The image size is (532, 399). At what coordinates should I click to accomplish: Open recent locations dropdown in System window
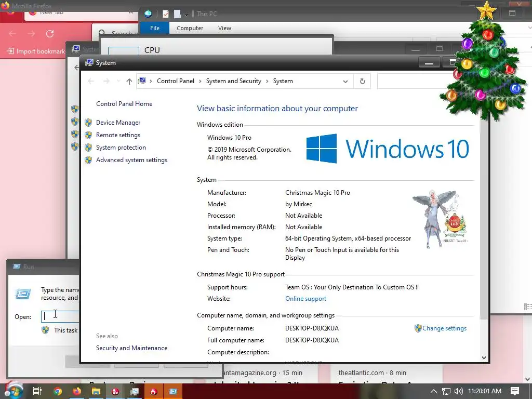(x=118, y=82)
